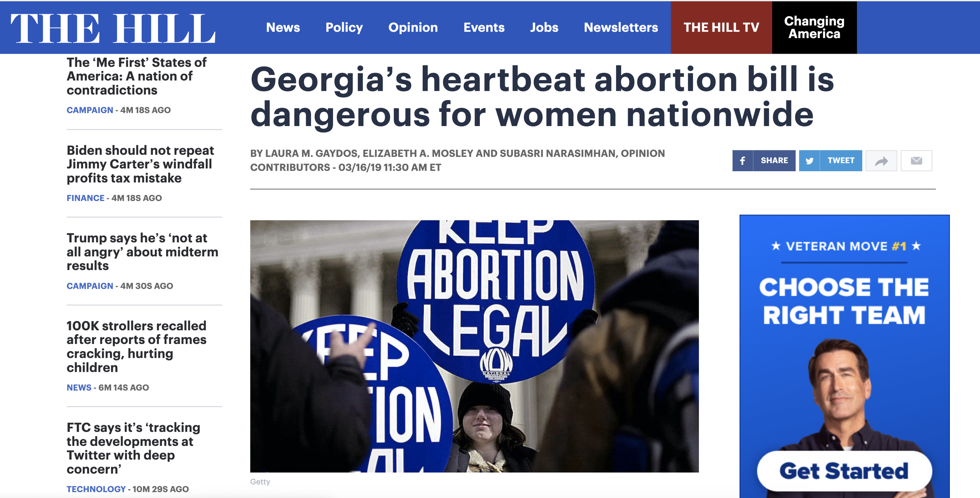Open the Newsletters page

pos(621,27)
